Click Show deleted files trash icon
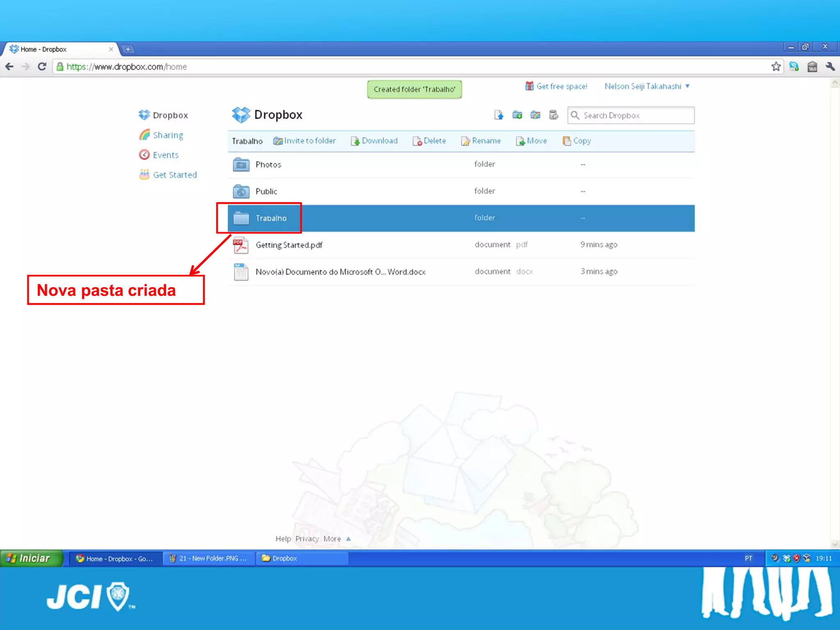The height and width of the screenshot is (630, 840). [554, 115]
